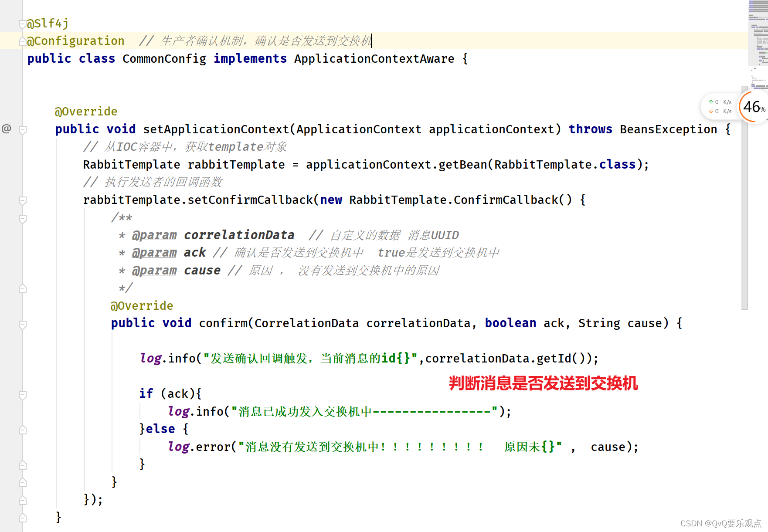The image size is (768, 532).
Task: Click the @param cause doc tag
Action: (176, 271)
